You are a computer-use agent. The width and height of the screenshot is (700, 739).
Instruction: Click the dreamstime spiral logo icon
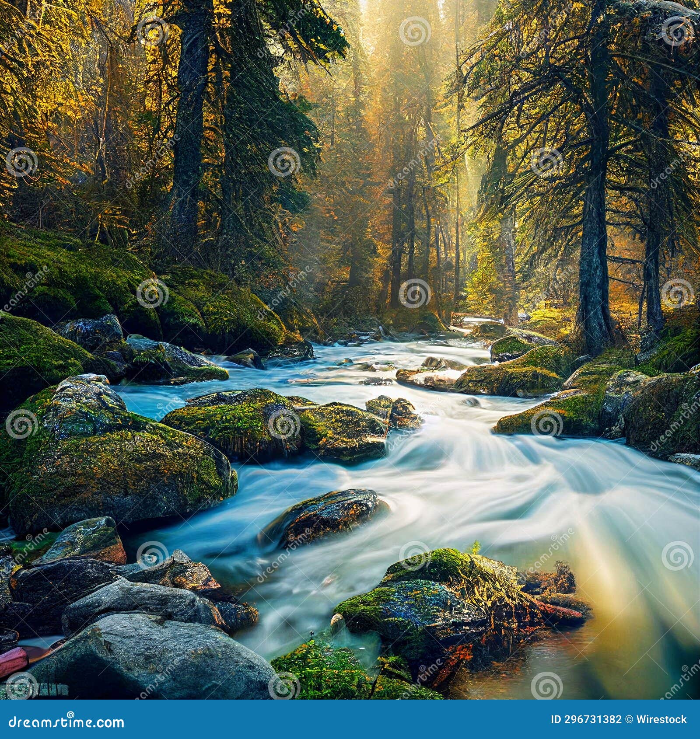click(69, 713)
